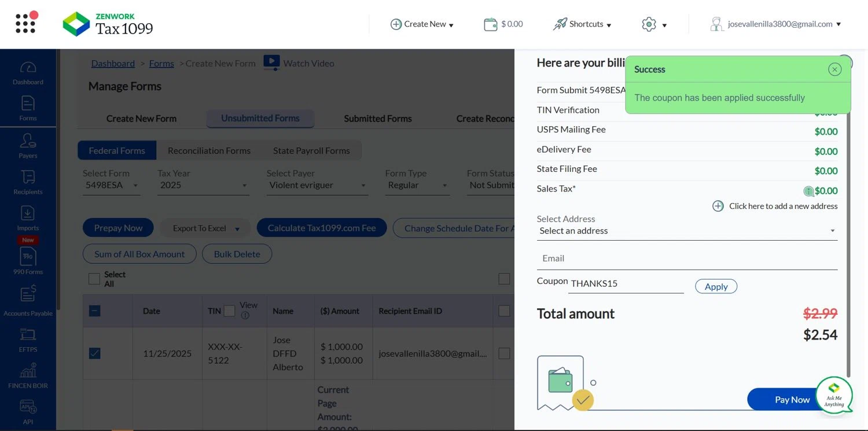Switch to the Submitted Forms tab

[x=378, y=119]
